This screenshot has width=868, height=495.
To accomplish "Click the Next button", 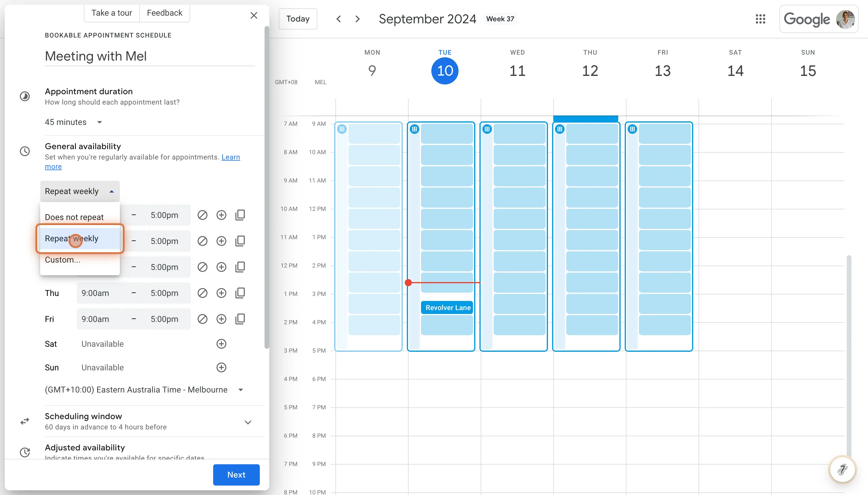I will point(236,475).
